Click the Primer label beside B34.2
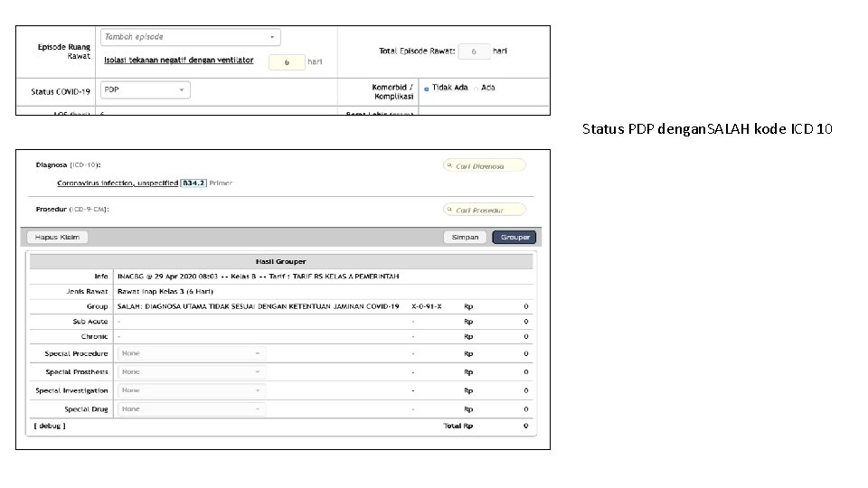This screenshot has width=868, height=488. (x=221, y=183)
